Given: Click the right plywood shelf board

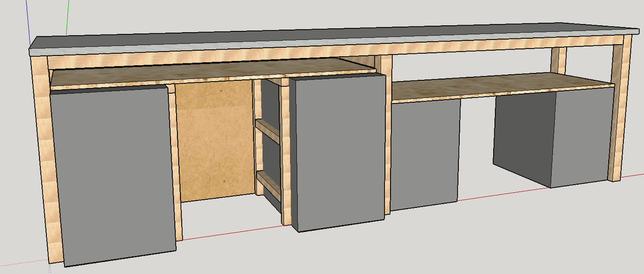Looking at the screenshot, I should [x=502, y=87].
